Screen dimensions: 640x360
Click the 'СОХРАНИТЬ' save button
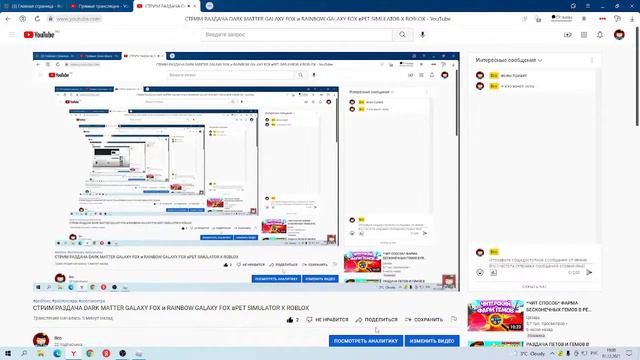click(424, 320)
